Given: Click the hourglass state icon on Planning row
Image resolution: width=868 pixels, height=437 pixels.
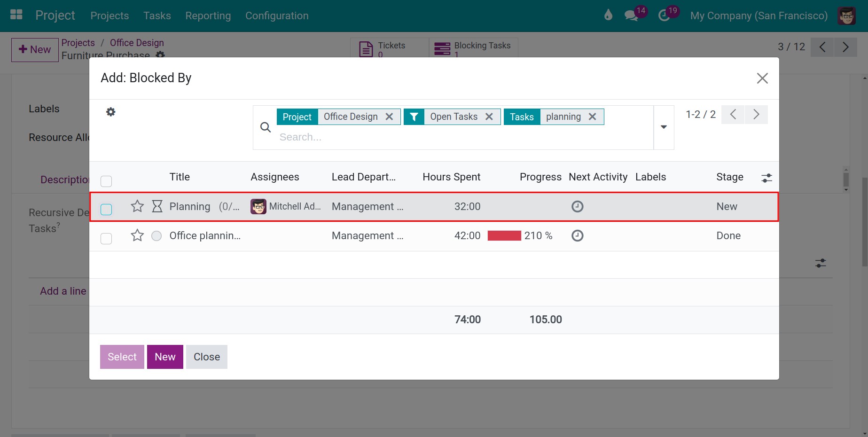Looking at the screenshot, I should click(157, 206).
